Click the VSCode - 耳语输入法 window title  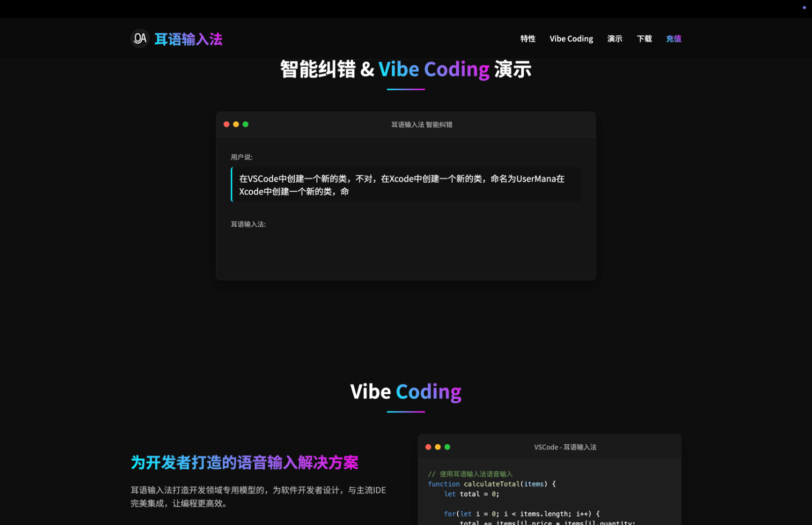565,447
